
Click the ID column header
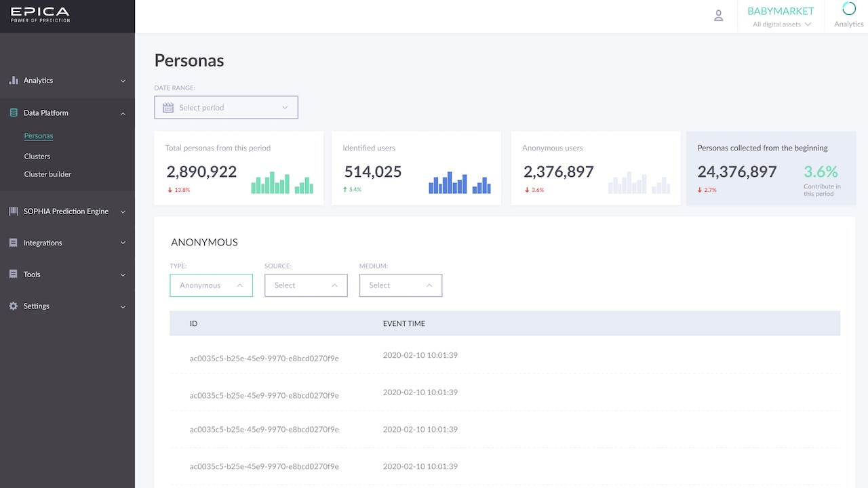tap(193, 324)
